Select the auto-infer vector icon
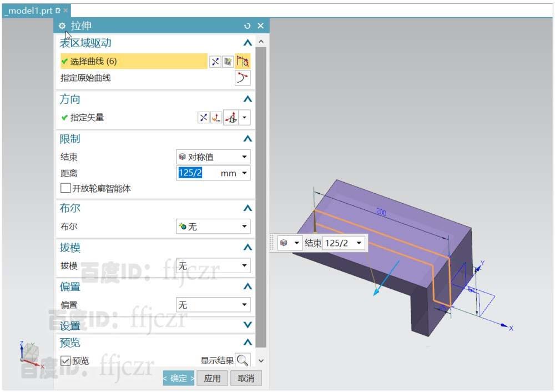 (x=232, y=118)
